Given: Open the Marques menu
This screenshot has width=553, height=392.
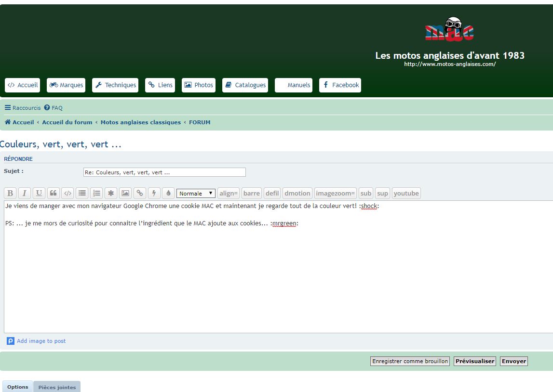Looking at the screenshot, I should point(66,85).
